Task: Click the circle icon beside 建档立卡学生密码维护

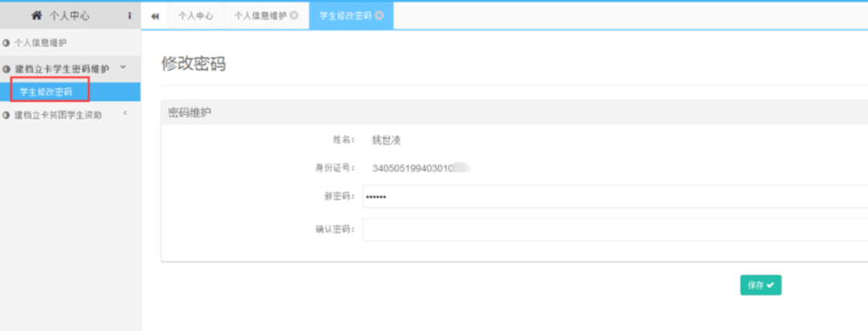Action: [6, 70]
